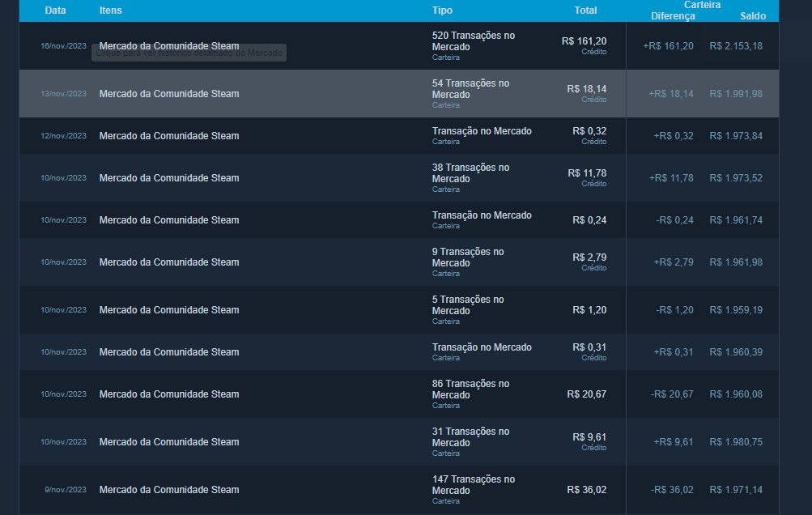Open Mercado da Comunidade Steam entry dated 16/nov./2023
812x515 pixels.
[x=169, y=46]
